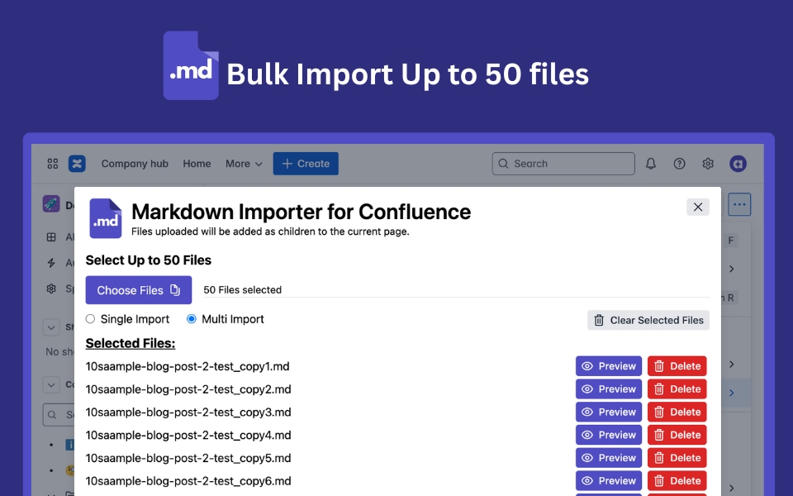Open the More dropdown menu
793x496 pixels.
pyautogui.click(x=244, y=163)
